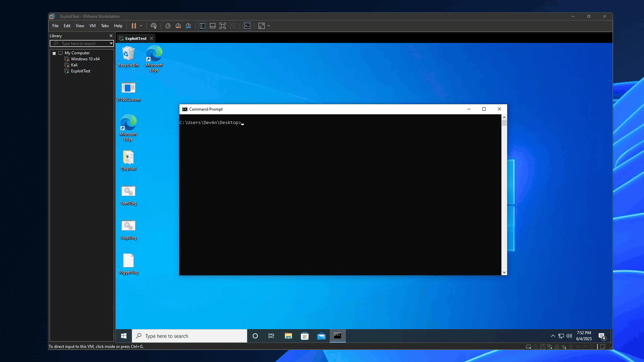Open the Edit menu
Viewport: 644px width, 362px height.
point(67,26)
